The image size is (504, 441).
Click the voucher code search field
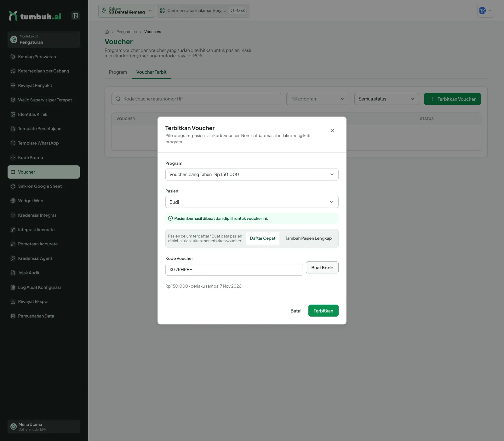(196, 99)
